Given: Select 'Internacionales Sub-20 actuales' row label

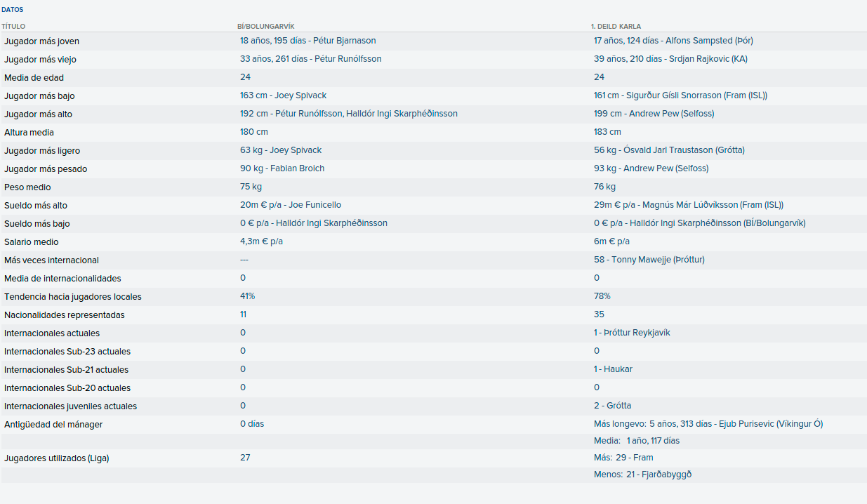Looking at the screenshot, I should (67, 388).
